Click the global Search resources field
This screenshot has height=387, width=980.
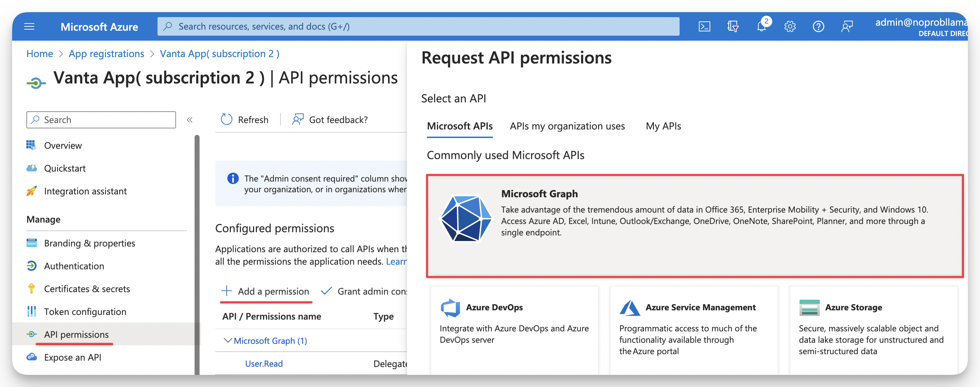pos(418,26)
